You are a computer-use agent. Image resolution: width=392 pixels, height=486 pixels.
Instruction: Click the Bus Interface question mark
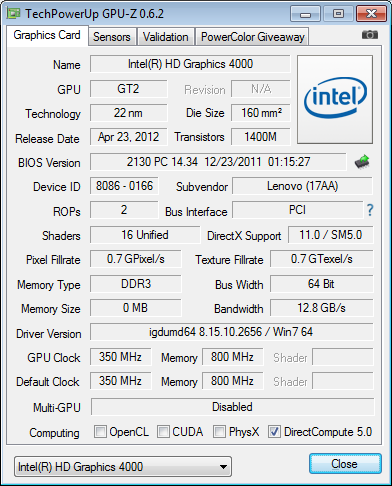[370, 210]
